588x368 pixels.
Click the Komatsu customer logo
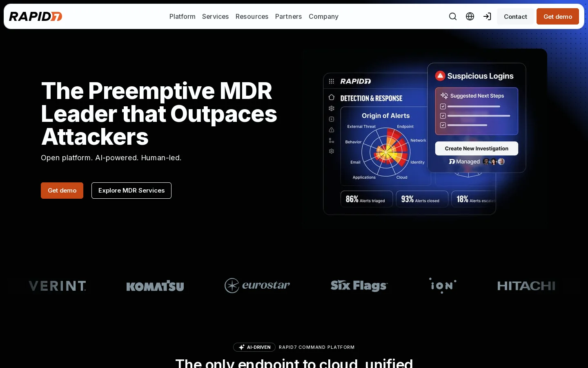155,286
